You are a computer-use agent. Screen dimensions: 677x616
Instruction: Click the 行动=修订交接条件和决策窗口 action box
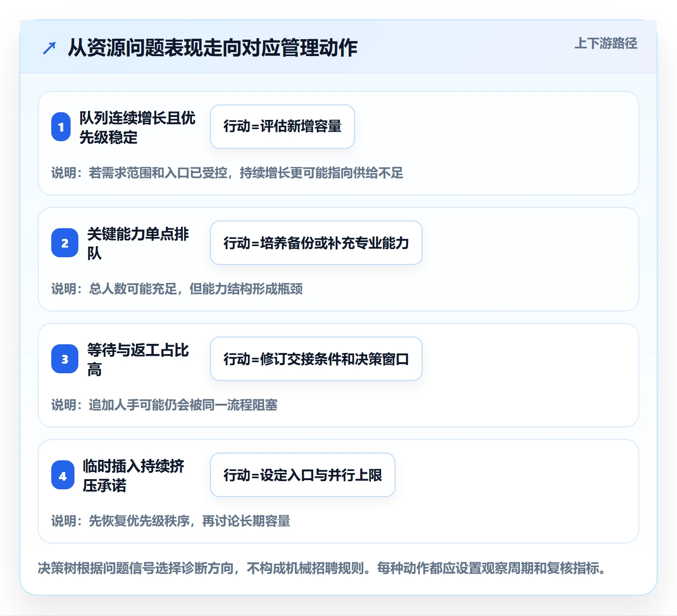pyautogui.click(x=316, y=359)
